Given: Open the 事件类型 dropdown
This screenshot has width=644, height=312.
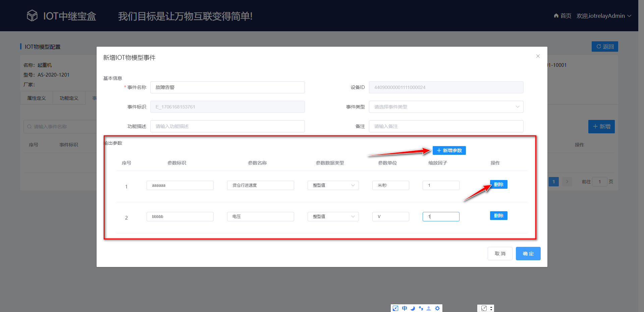Looking at the screenshot, I should point(446,107).
